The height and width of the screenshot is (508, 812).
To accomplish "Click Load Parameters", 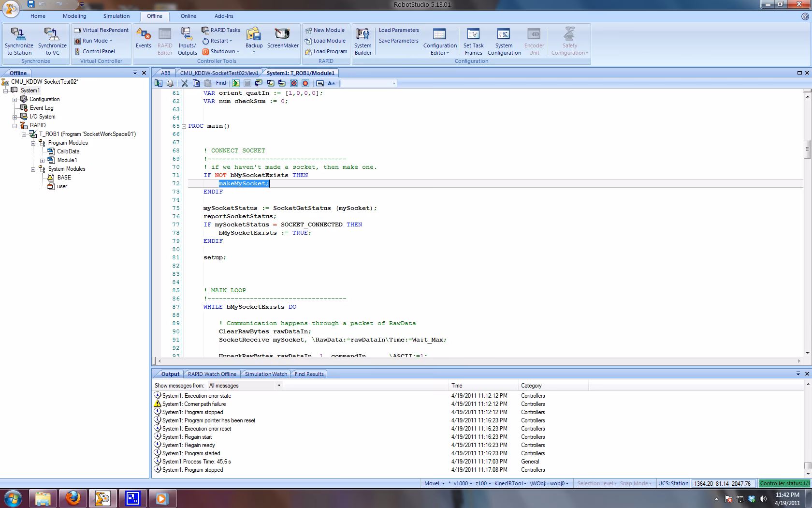I will (x=399, y=30).
